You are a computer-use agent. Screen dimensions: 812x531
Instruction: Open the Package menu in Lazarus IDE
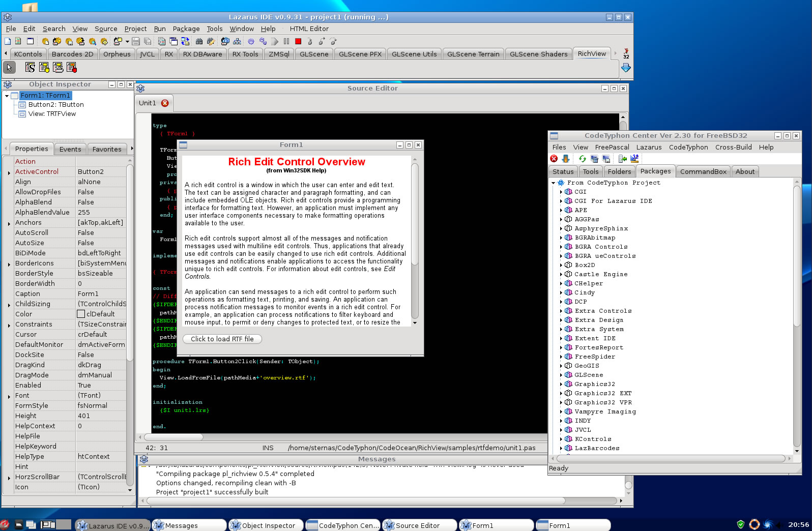(186, 29)
